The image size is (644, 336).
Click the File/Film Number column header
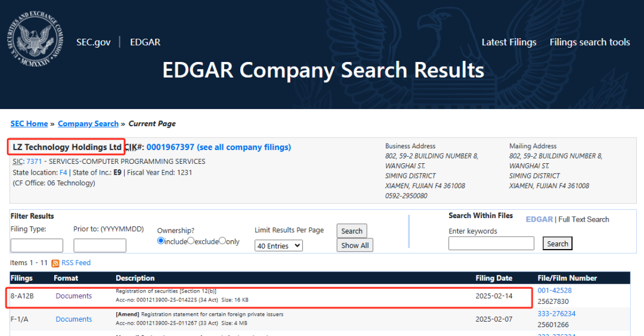567,278
